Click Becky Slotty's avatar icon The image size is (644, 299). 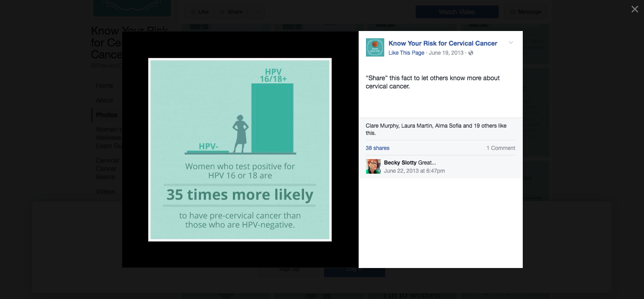coord(373,166)
